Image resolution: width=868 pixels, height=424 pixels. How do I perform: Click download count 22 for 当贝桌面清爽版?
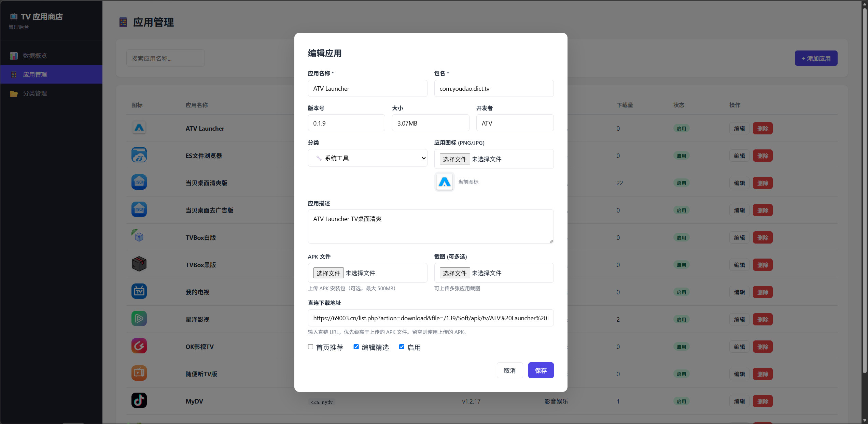[x=620, y=183]
